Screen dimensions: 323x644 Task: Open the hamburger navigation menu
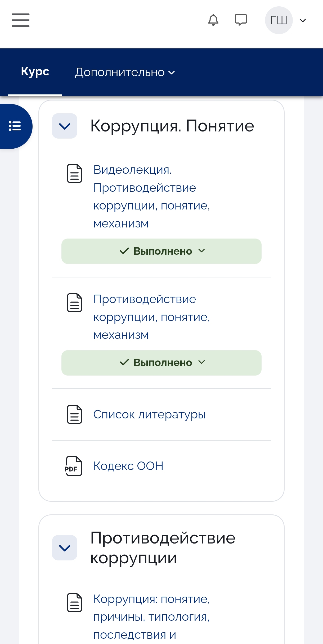click(x=21, y=20)
